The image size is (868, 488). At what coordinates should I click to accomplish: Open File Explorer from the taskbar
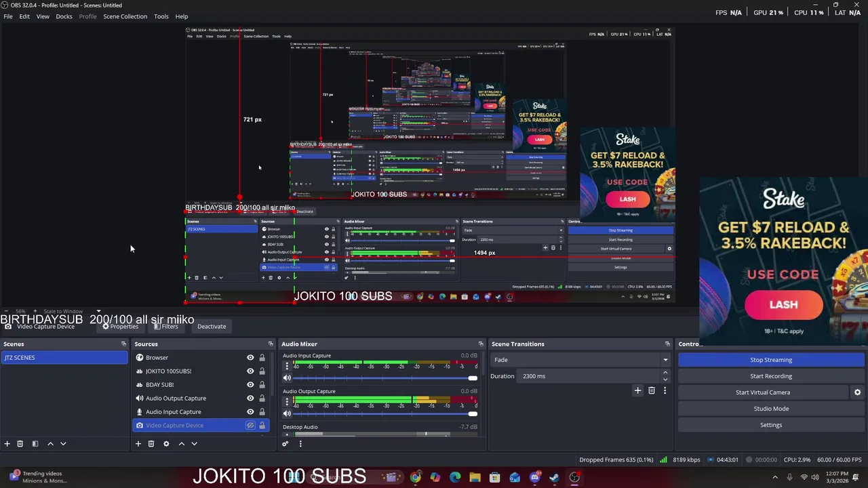tap(475, 477)
